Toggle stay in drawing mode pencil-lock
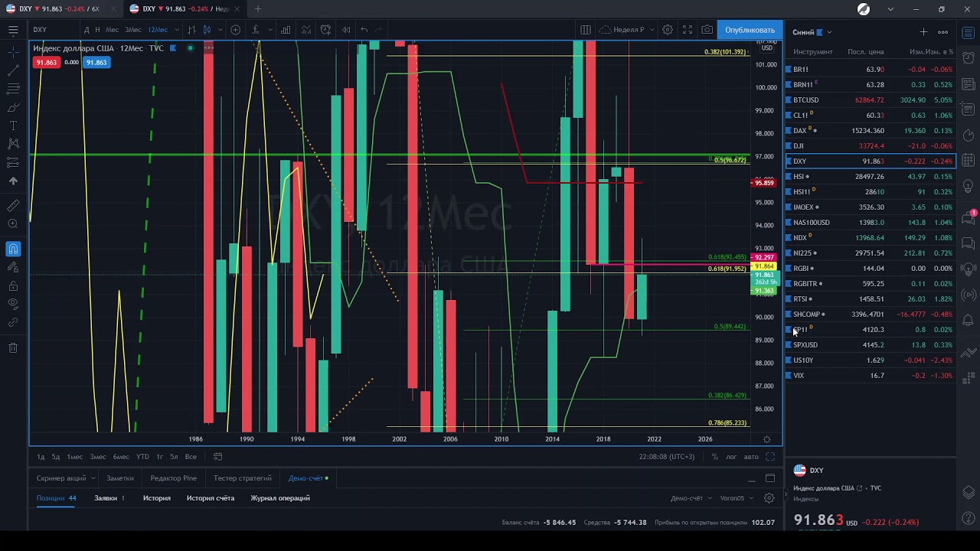980x551 pixels. point(13,267)
